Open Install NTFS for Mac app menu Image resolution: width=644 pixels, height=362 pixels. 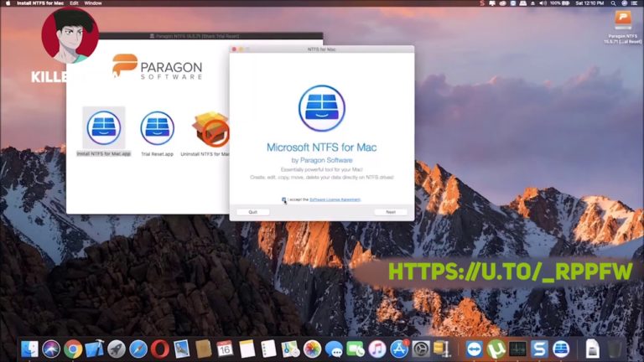40,3
